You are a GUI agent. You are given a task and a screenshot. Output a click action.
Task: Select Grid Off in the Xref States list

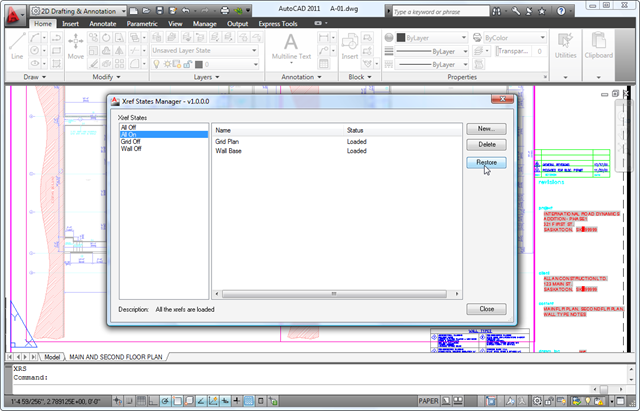[x=131, y=142]
